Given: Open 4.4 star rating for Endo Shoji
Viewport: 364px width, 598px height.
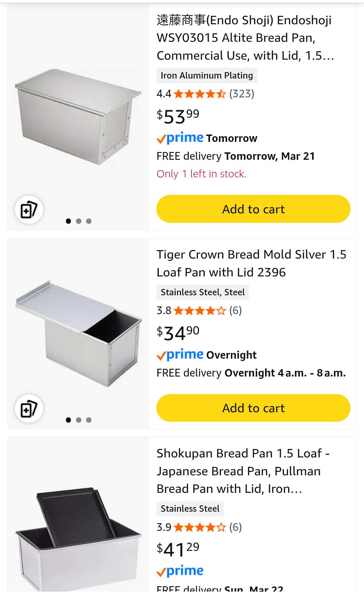Looking at the screenshot, I should click(x=199, y=94).
